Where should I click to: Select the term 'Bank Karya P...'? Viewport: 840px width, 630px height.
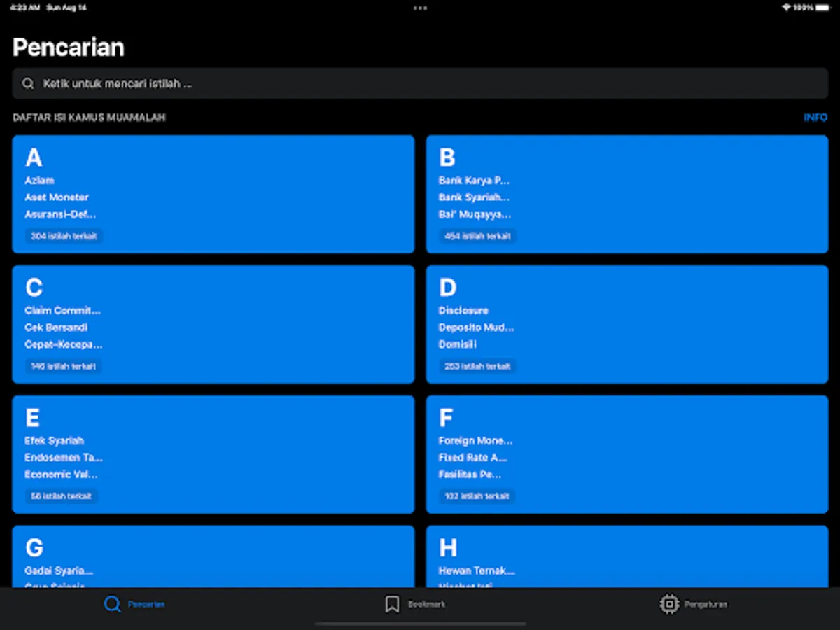(474, 181)
